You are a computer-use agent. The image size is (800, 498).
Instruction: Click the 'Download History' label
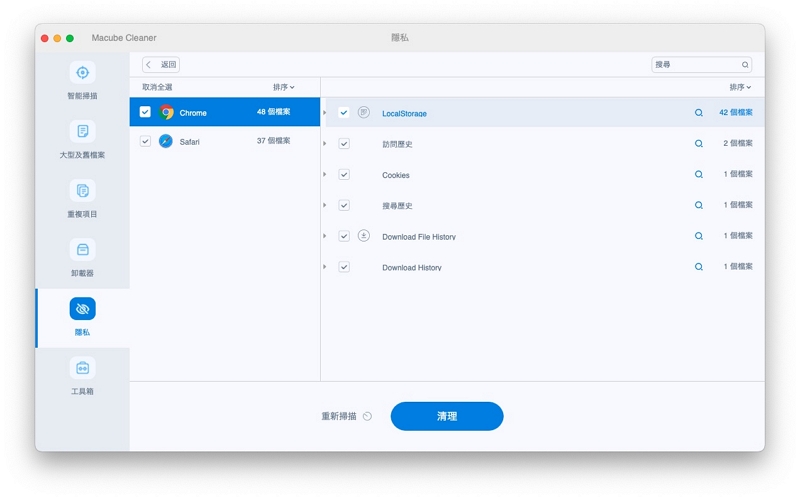[x=412, y=267]
